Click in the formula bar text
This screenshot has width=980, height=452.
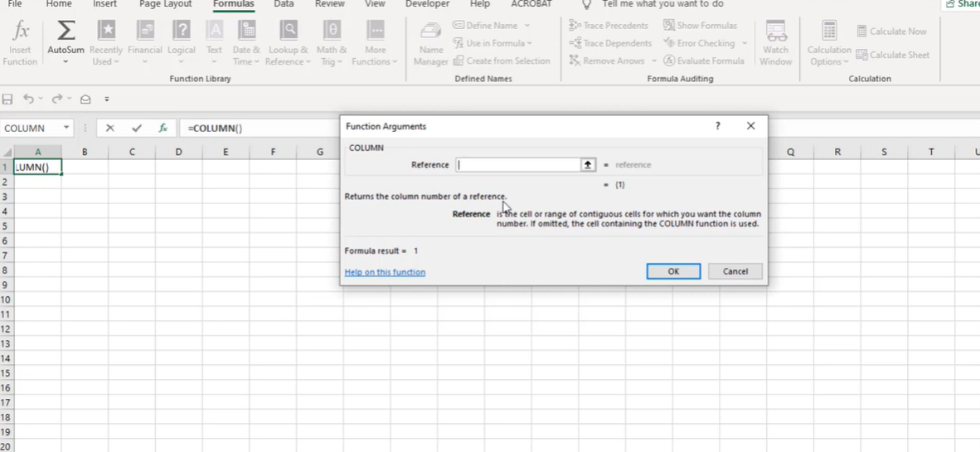click(215, 129)
